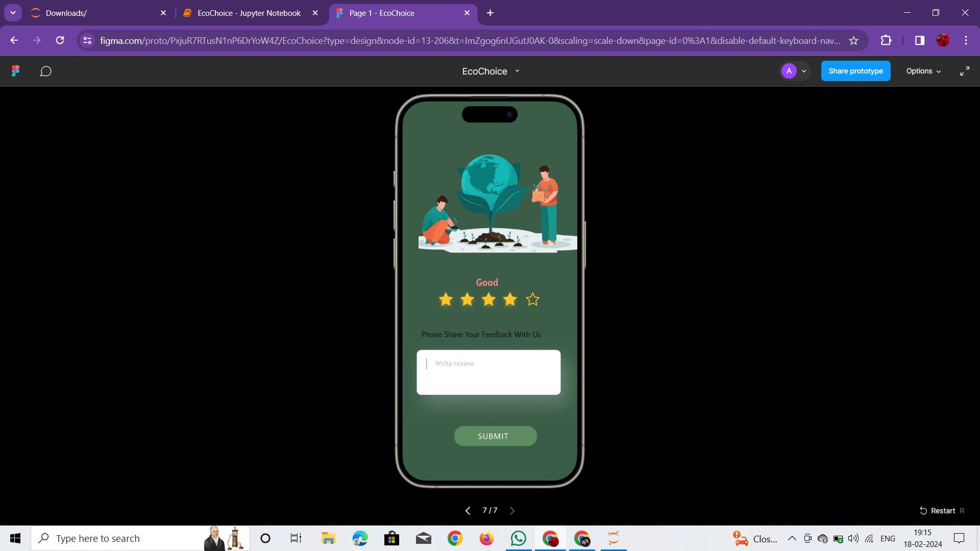Enter fullscreen with the expand arrows icon

point(964,71)
